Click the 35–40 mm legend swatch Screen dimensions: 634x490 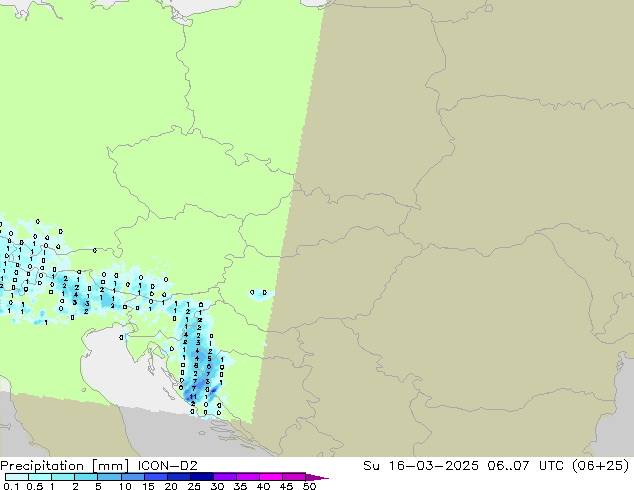point(247,477)
